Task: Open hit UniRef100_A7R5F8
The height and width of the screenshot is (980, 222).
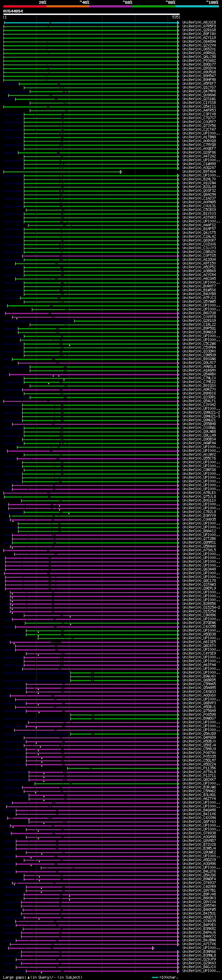Action: pyautogui.click(x=199, y=26)
